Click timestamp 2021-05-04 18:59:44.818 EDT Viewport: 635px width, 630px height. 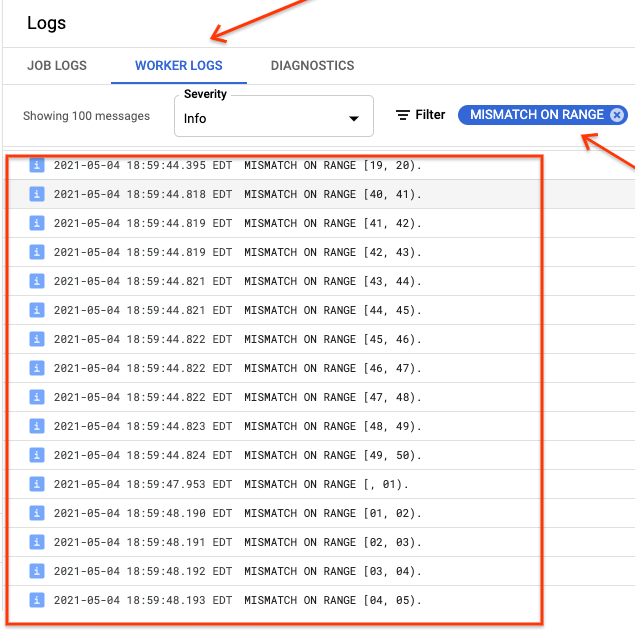pos(143,194)
